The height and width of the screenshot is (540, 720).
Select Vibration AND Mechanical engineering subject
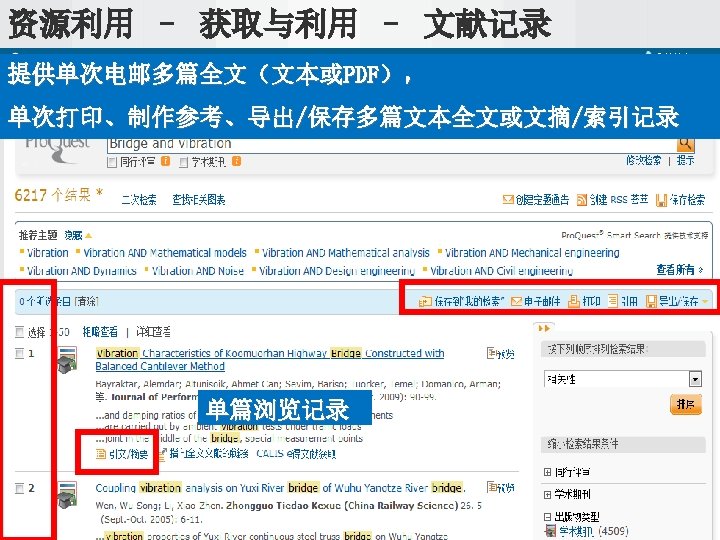532,253
